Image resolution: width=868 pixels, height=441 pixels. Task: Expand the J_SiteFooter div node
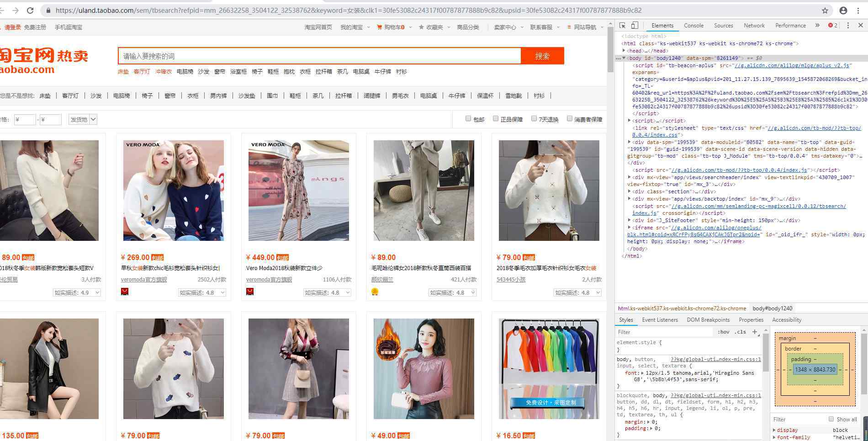click(630, 220)
